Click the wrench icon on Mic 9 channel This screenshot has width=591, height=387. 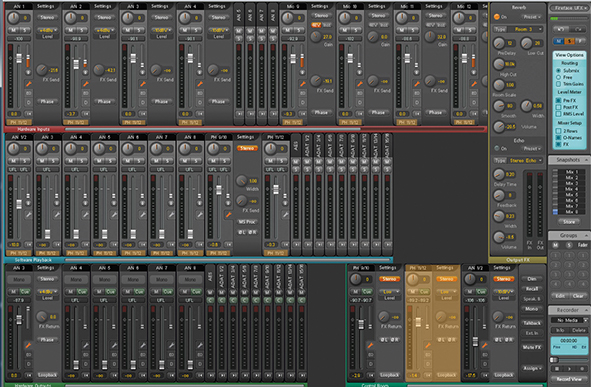302,84
